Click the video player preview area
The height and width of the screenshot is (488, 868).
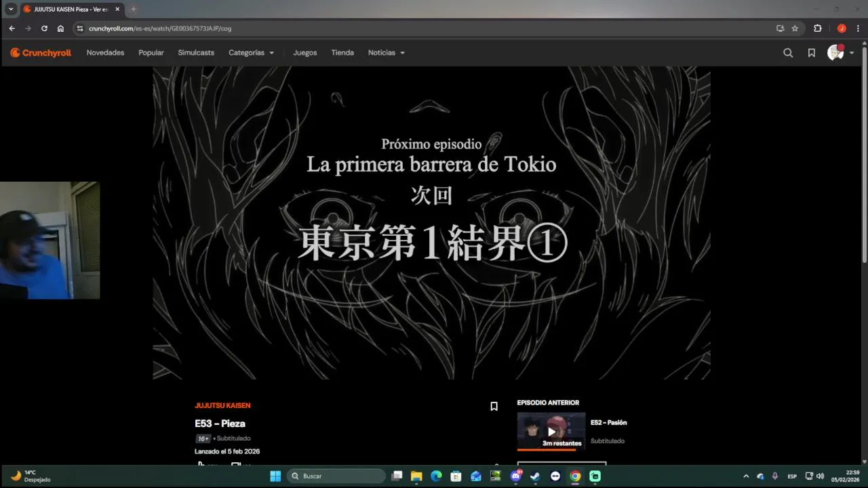(x=431, y=222)
